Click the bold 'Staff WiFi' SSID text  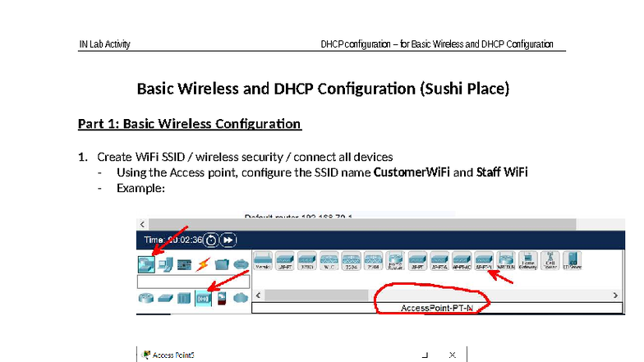[x=502, y=172]
